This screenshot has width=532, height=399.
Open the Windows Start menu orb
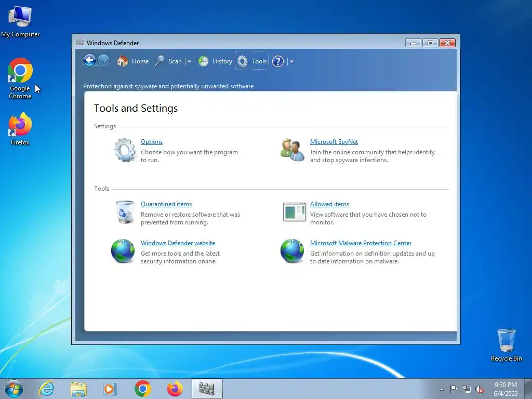(14, 389)
